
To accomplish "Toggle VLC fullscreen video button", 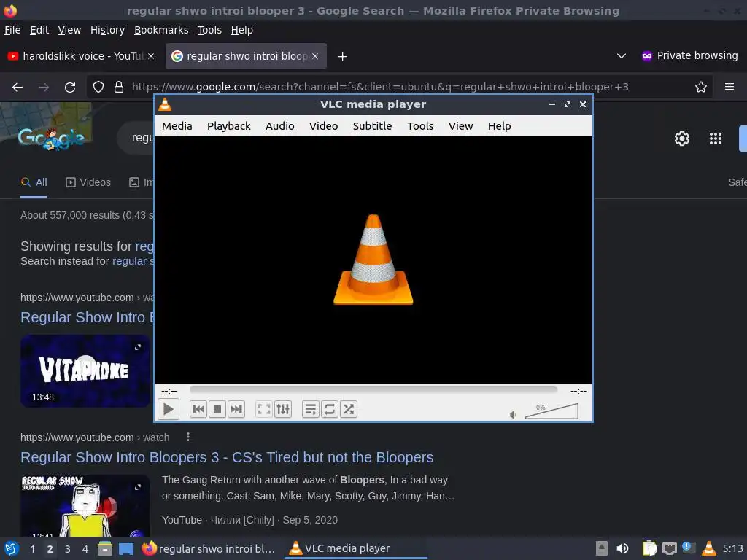I will 263,409.
